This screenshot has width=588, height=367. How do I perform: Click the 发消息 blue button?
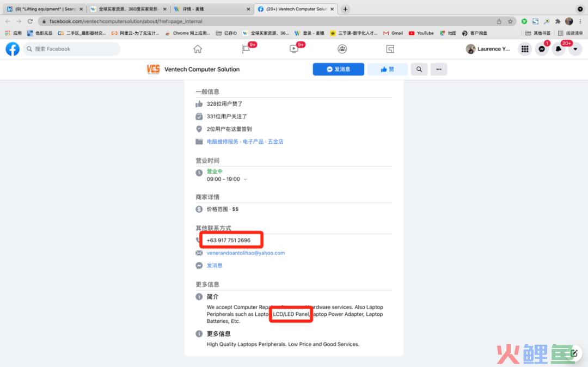click(338, 69)
